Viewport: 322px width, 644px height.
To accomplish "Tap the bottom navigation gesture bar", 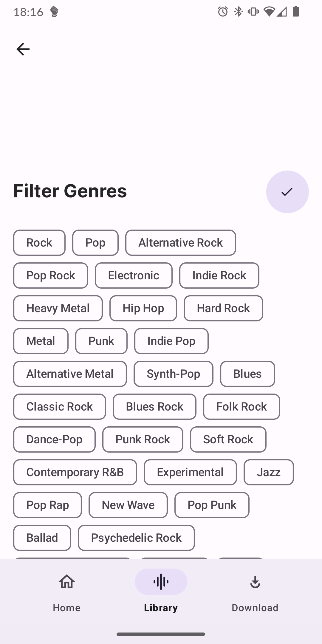I will pyautogui.click(x=161, y=634).
